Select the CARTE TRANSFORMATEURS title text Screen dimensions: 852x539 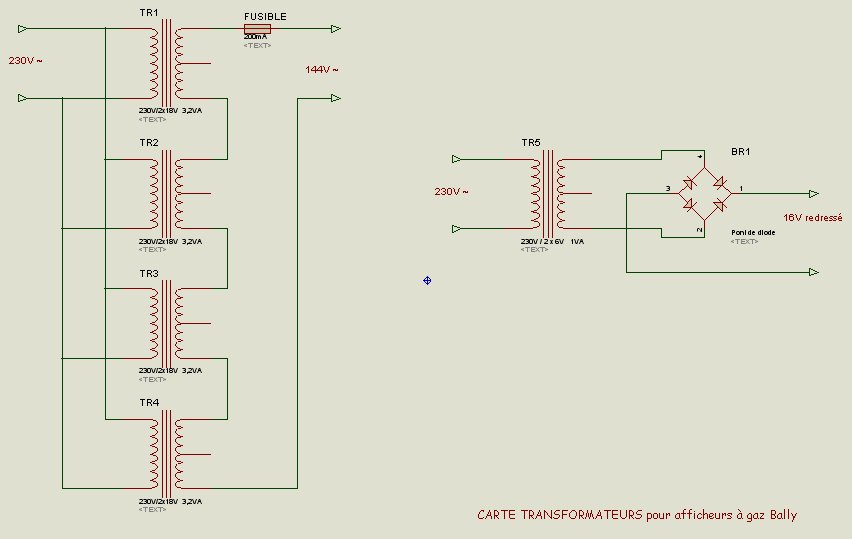pyautogui.click(x=637, y=515)
